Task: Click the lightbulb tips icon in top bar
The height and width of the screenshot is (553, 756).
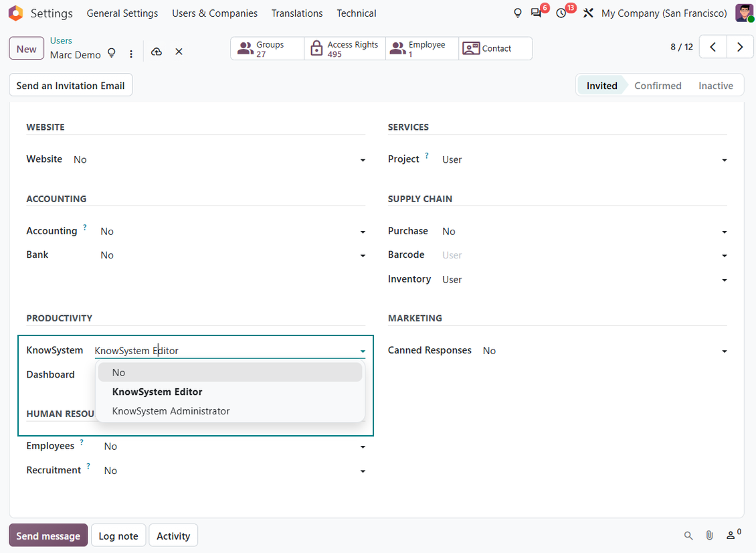Action: (x=517, y=13)
